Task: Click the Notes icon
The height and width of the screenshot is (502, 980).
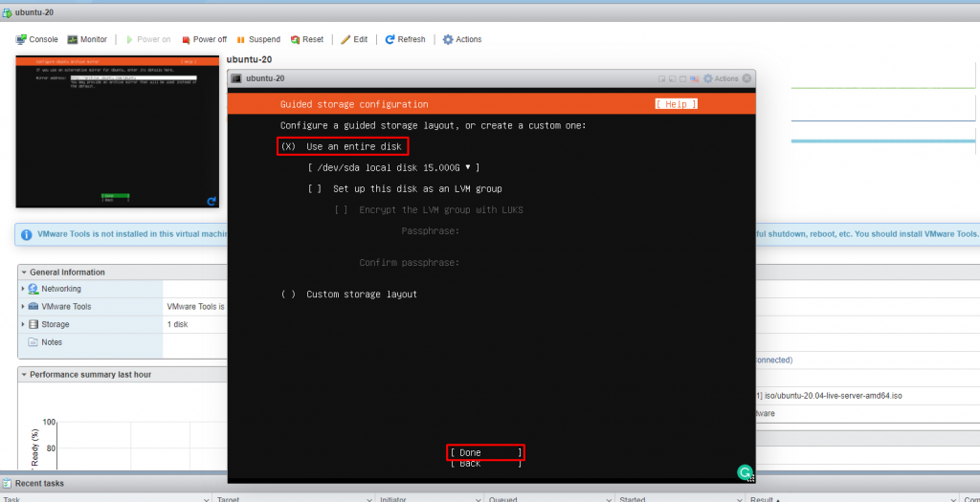Action: coord(33,342)
